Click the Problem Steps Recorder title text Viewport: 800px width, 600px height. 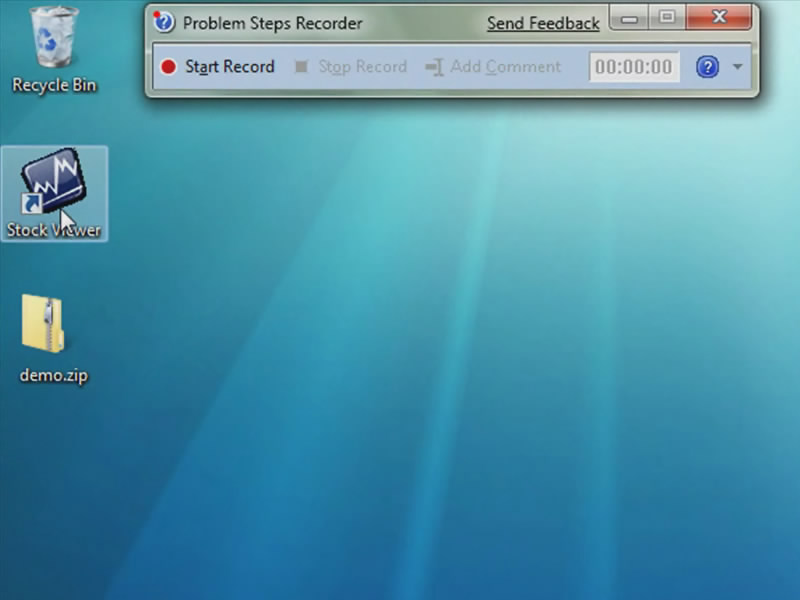[x=272, y=23]
